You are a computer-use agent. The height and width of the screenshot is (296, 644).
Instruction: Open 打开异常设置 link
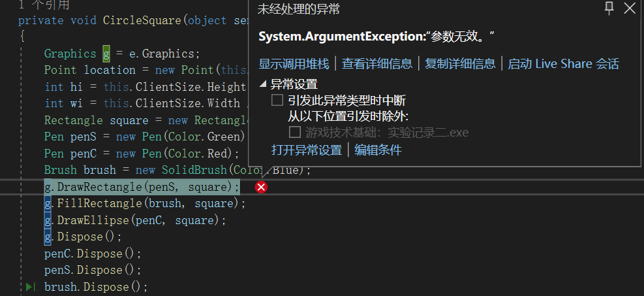(x=307, y=150)
